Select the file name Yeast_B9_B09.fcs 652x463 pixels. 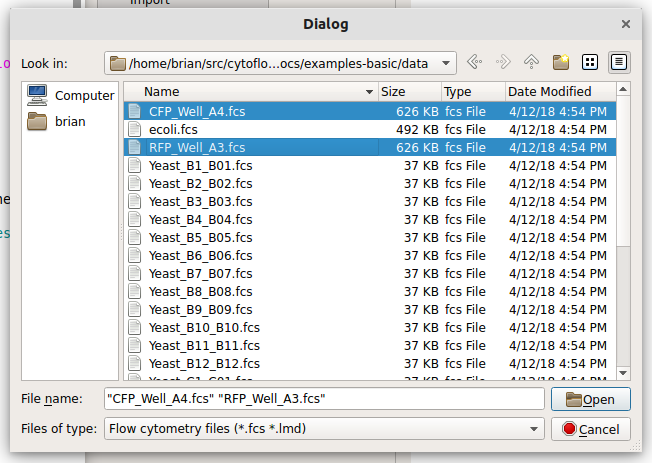pos(201,309)
